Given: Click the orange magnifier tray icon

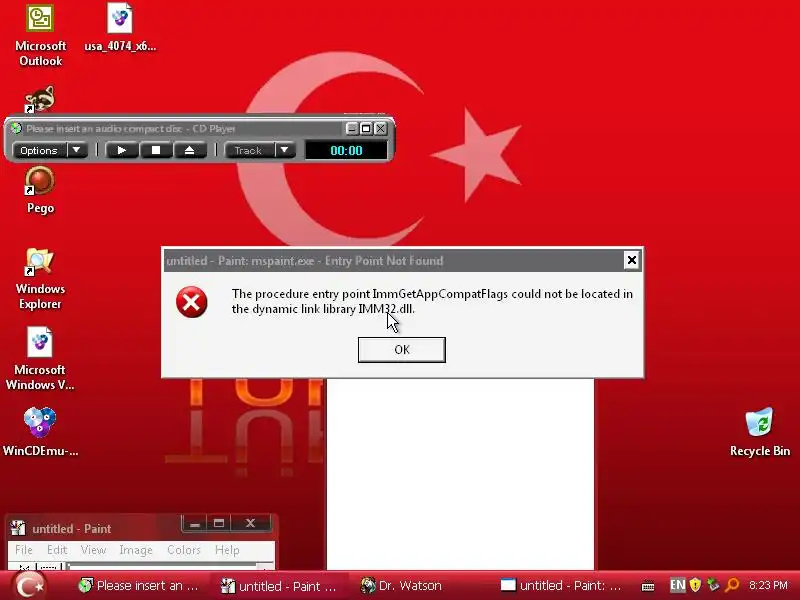Looking at the screenshot, I should click(x=732, y=585).
